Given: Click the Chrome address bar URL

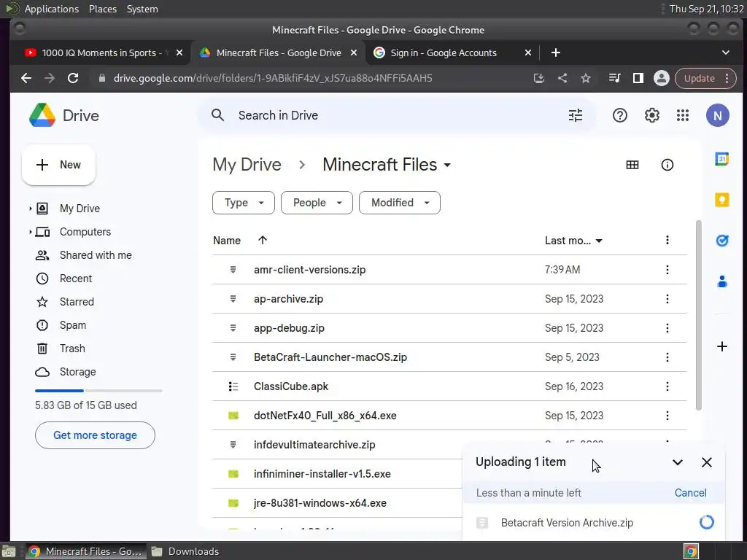Looking at the screenshot, I should tap(273, 78).
